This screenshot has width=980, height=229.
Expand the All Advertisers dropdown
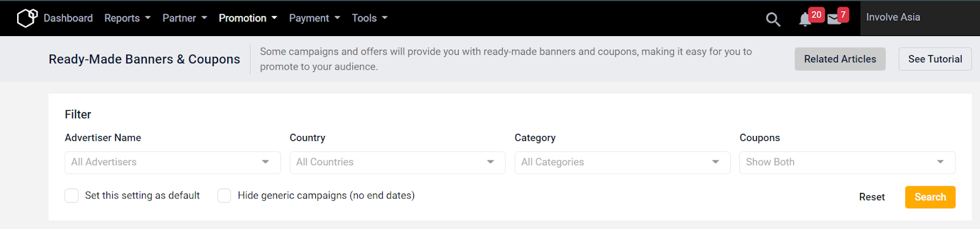coord(173,162)
